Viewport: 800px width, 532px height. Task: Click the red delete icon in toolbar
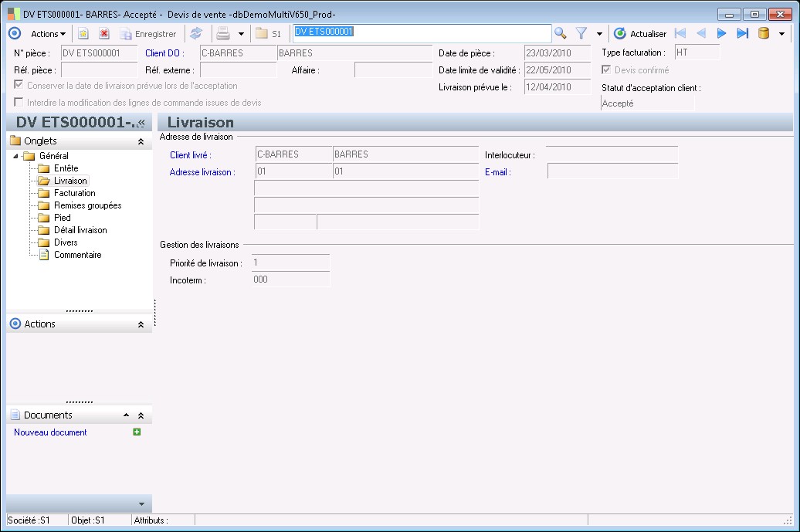pos(103,34)
